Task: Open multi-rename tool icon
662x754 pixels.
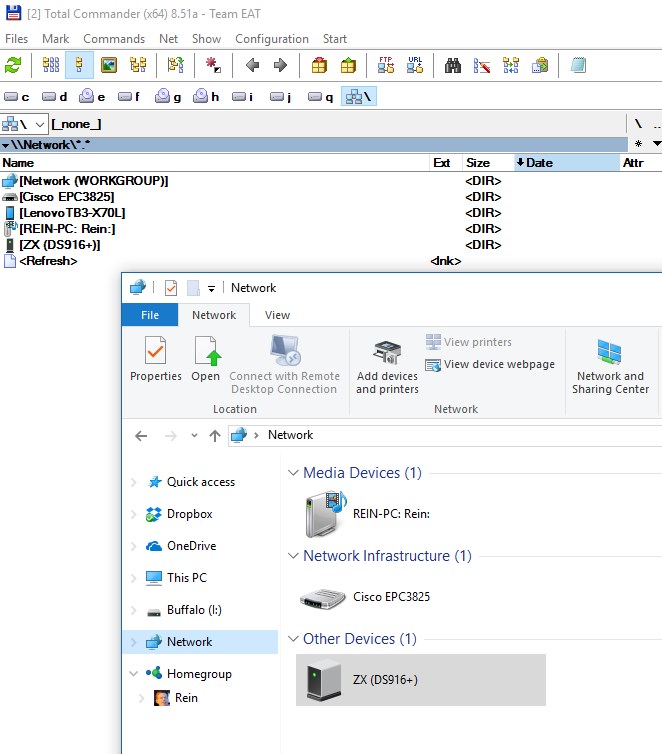Action: [482, 65]
